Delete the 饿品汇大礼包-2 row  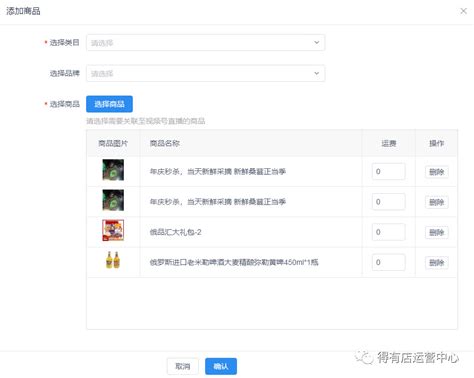click(x=437, y=232)
